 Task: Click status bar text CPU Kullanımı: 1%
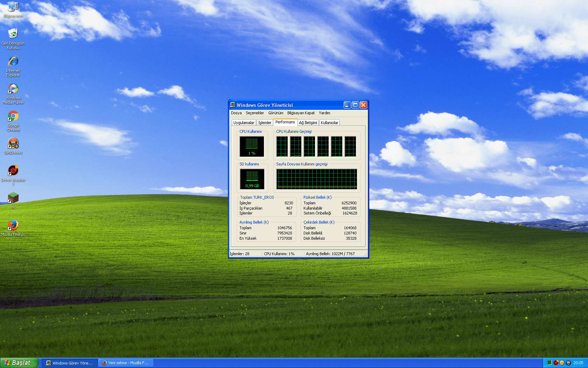coord(279,254)
